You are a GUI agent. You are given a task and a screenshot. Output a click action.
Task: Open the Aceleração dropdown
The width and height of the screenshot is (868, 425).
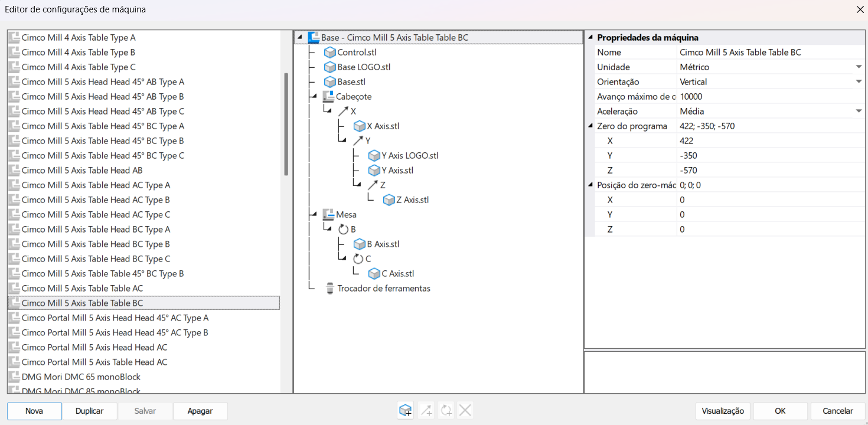[859, 112]
